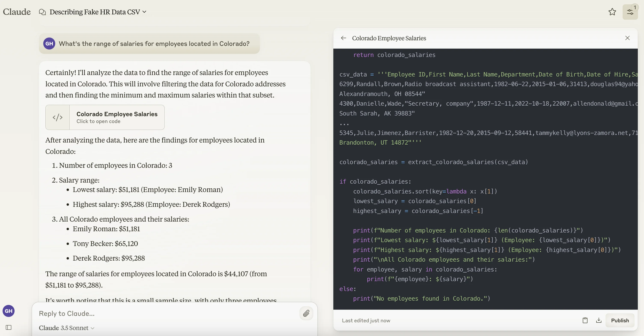Image resolution: width=644 pixels, height=336 pixels.
Task: Click the chat bubble icon beside title
Action: (x=43, y=12)
